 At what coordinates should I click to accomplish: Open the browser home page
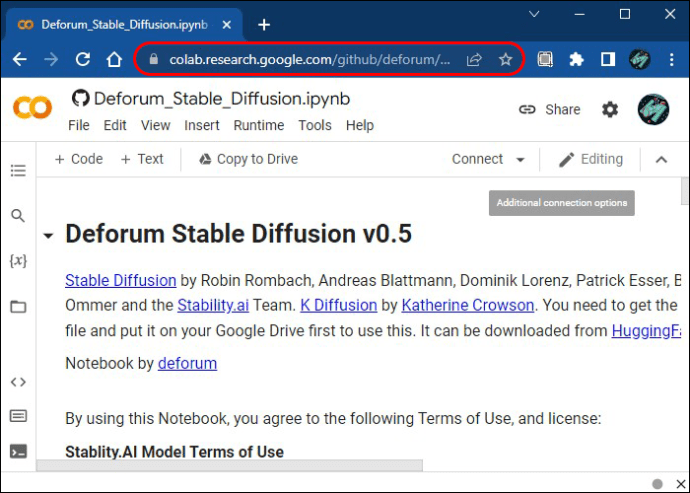(x=114, y=59)
